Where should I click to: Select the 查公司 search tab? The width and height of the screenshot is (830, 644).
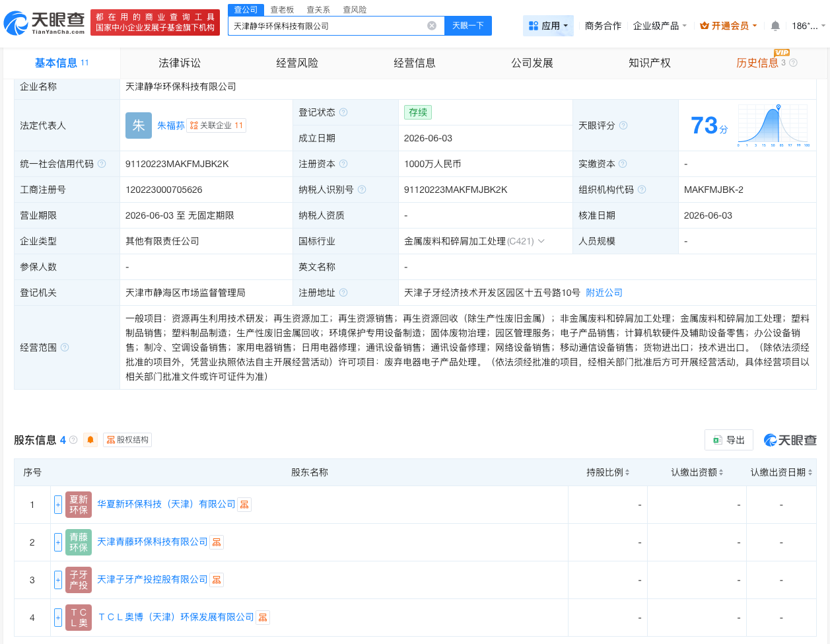(246, 9)
